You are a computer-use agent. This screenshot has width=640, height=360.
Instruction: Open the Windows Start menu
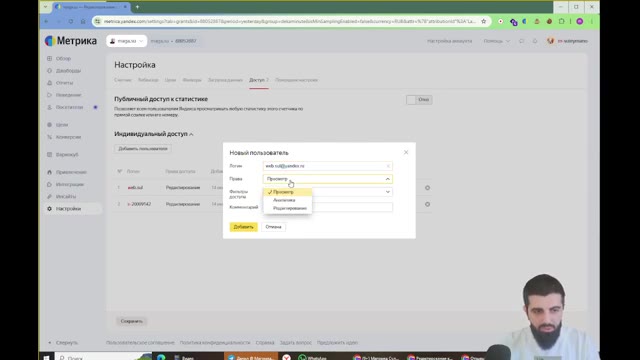coord(46,358)
